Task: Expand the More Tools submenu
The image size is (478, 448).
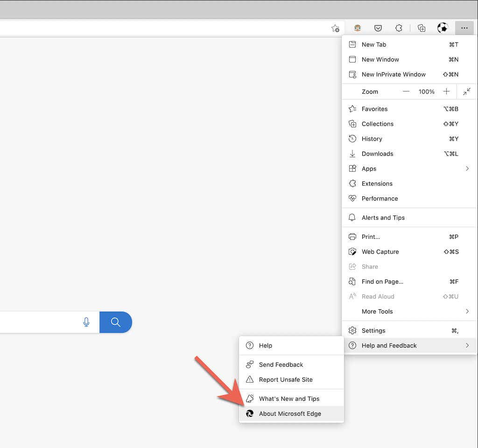Action: tap(409, 311)
